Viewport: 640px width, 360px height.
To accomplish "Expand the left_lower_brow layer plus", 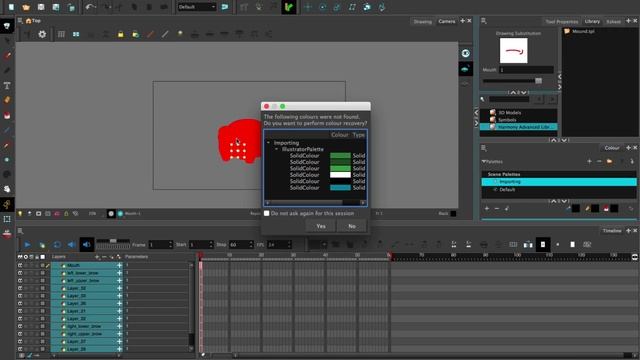I will (120, 273).
